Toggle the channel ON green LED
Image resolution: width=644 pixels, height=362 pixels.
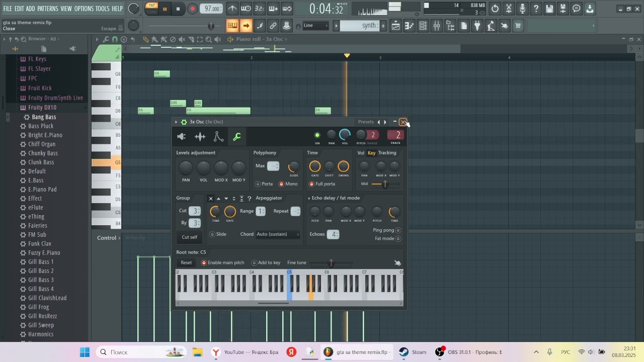click(x=317, y=135)
